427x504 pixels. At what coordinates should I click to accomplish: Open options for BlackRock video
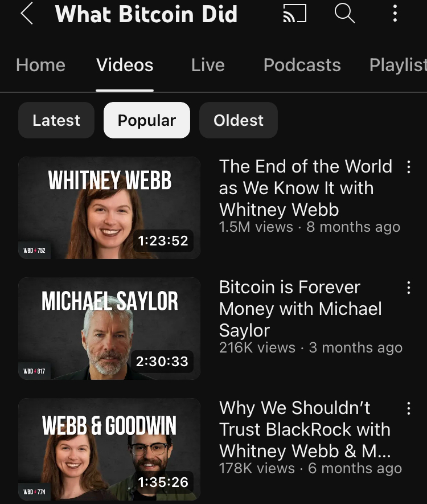[408, 408]
